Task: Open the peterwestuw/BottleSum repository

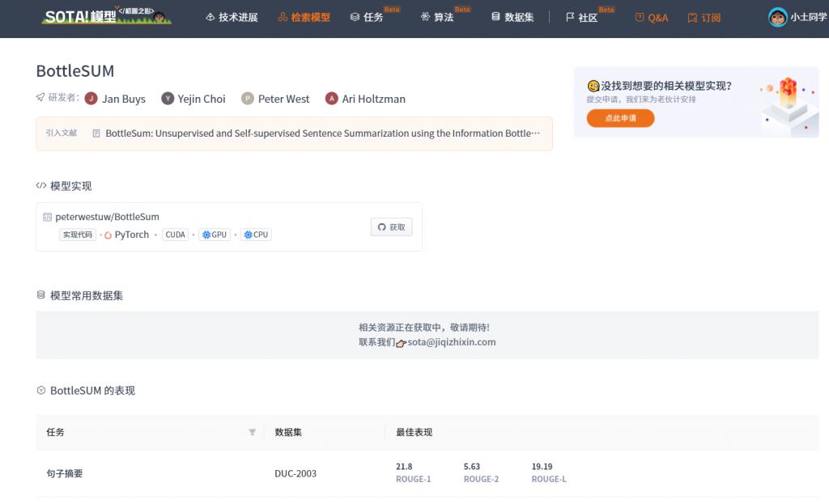Action: click(108, 217)
